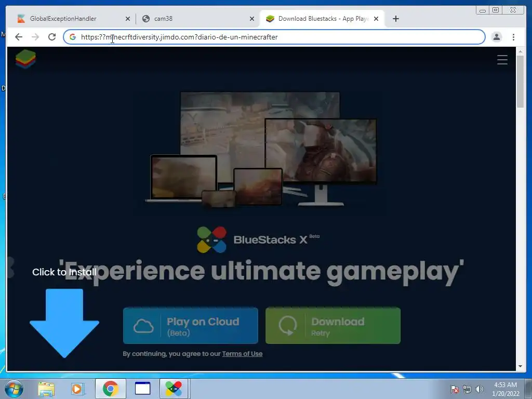Image resolution: width=532 pixels, height=399 pixels.
Task: Click the device showcase image
Action: point(261,149)
